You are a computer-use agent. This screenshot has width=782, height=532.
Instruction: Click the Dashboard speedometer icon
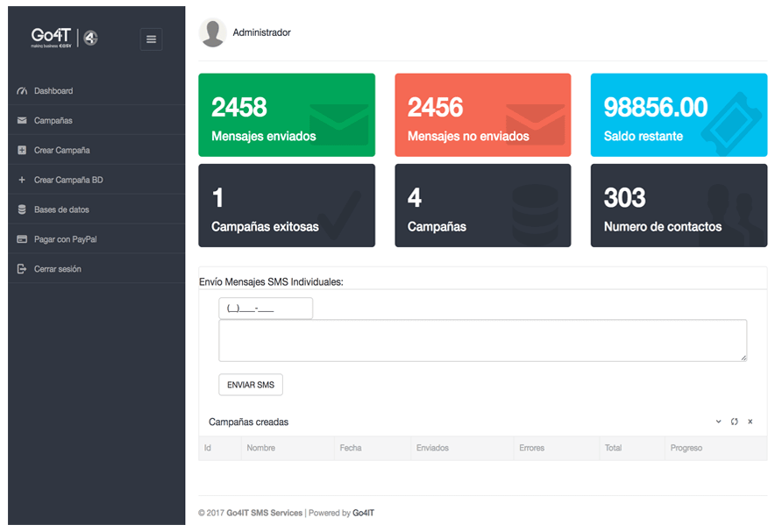(x=22, y=91)
